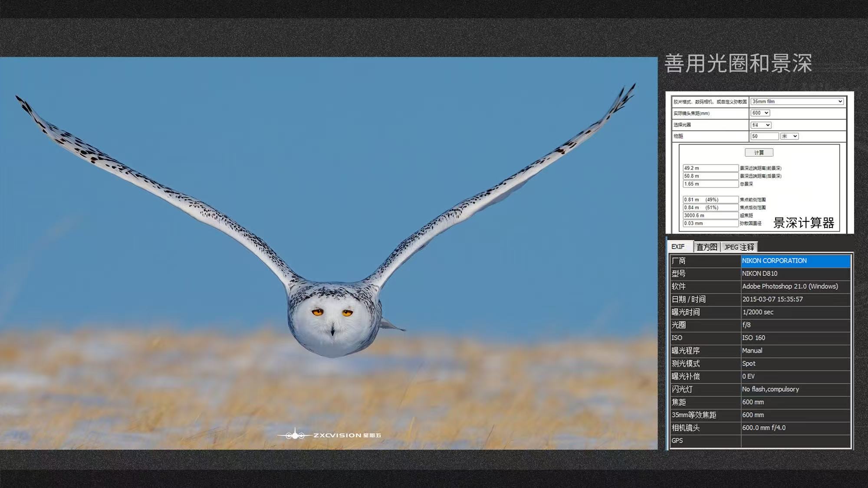Select the 600.0 mm f/4.0 lens value
The height and width of the screenshot is (488, 868).
click(796, 428)
